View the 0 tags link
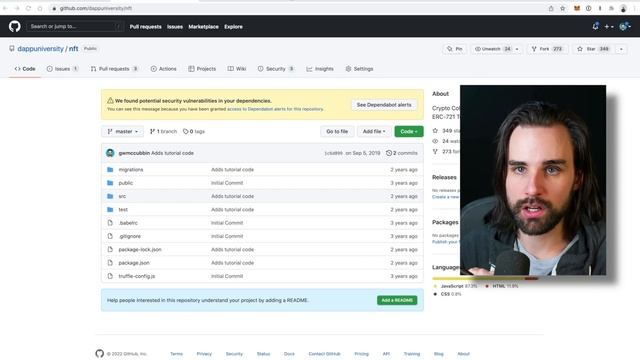This screenshot has width=640, height=360. (x=194, y=131)
